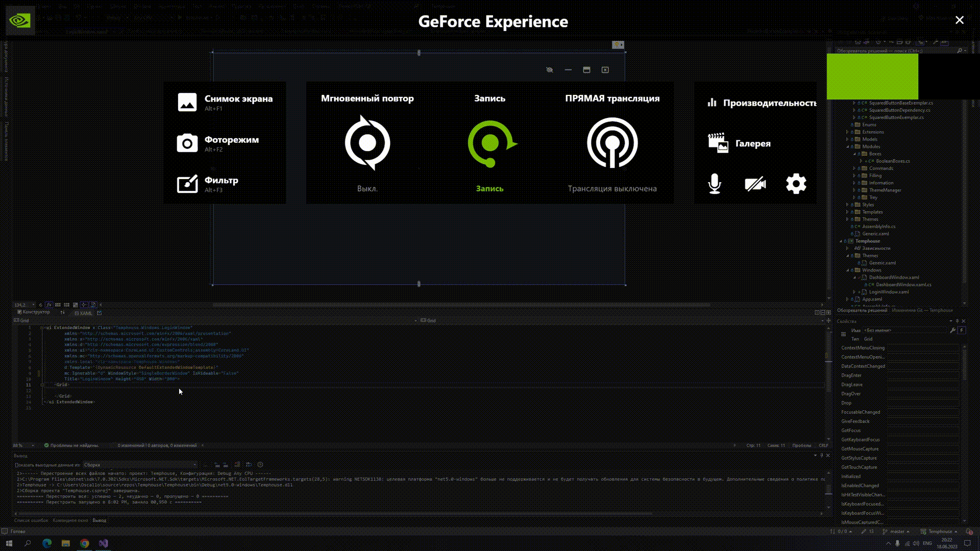Select the Temphouse project node

pos(868,241)
